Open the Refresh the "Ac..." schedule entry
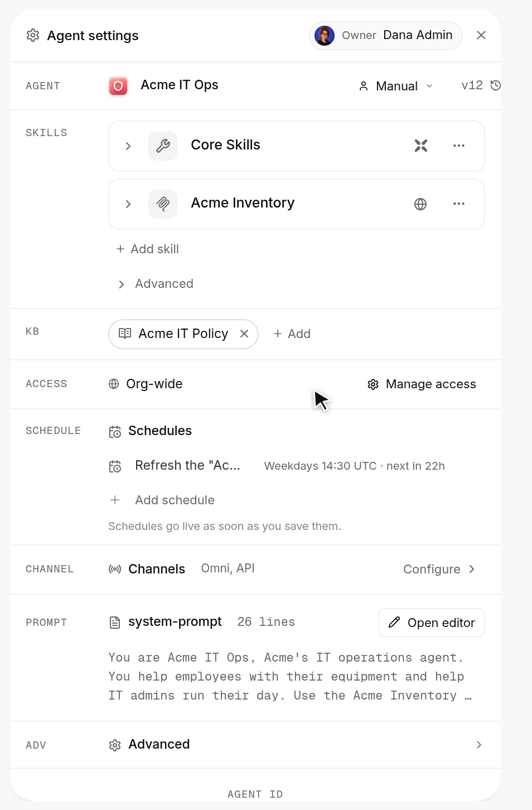 point(277,466)
